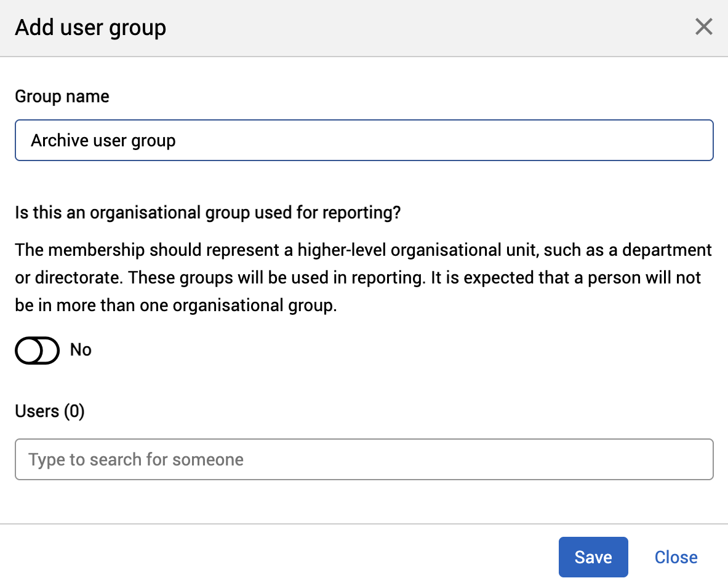
Task: Click the Users (0) label
Action: pyautogui.click(x=49, y=411)
